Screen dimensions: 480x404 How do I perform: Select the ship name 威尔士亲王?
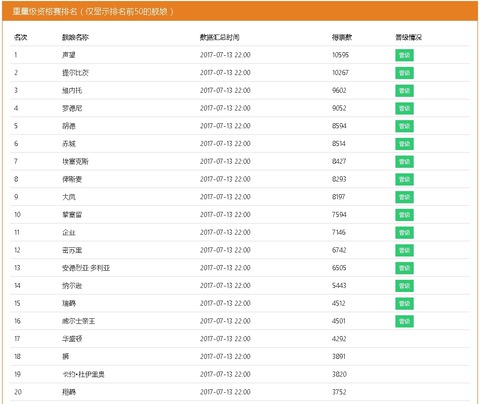(79, 321)
